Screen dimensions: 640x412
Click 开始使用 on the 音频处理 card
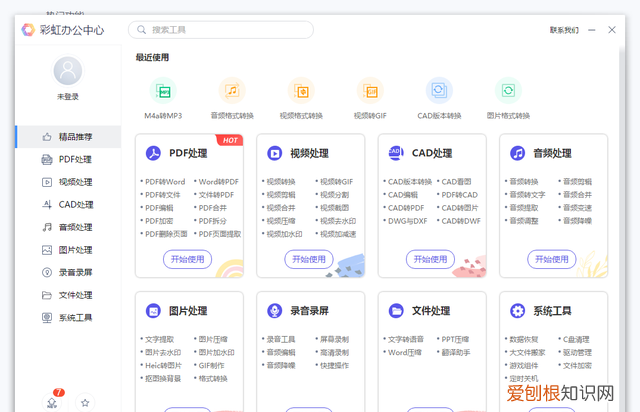click(x=552, y=259)
